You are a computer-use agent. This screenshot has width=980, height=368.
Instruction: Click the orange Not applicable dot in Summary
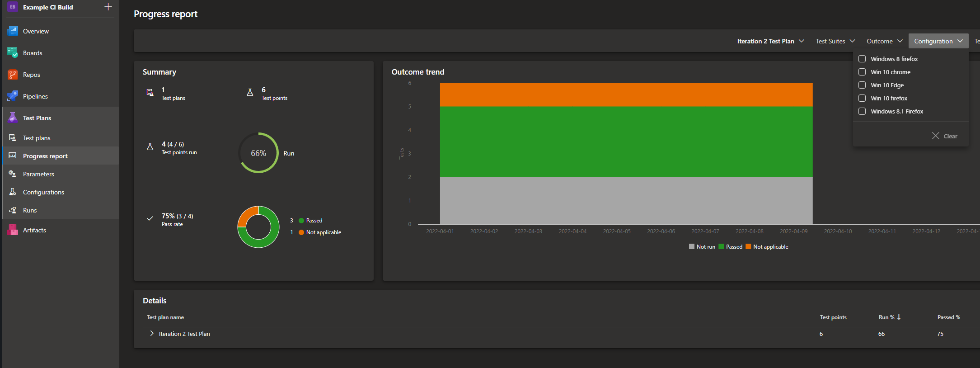[301, 232]
